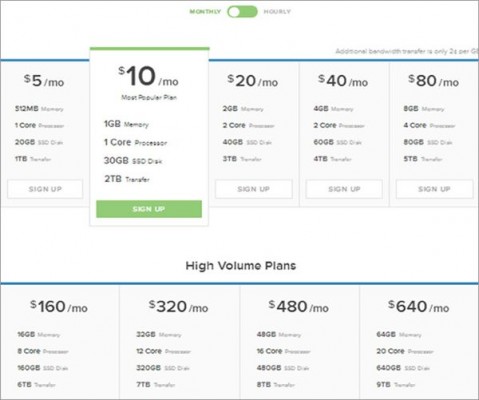
Task: Select the HOURLY billing label
Action: 277,12
